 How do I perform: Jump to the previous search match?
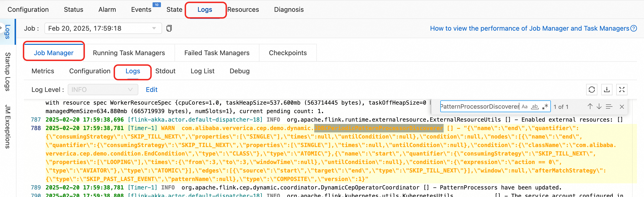pos(590,107)
